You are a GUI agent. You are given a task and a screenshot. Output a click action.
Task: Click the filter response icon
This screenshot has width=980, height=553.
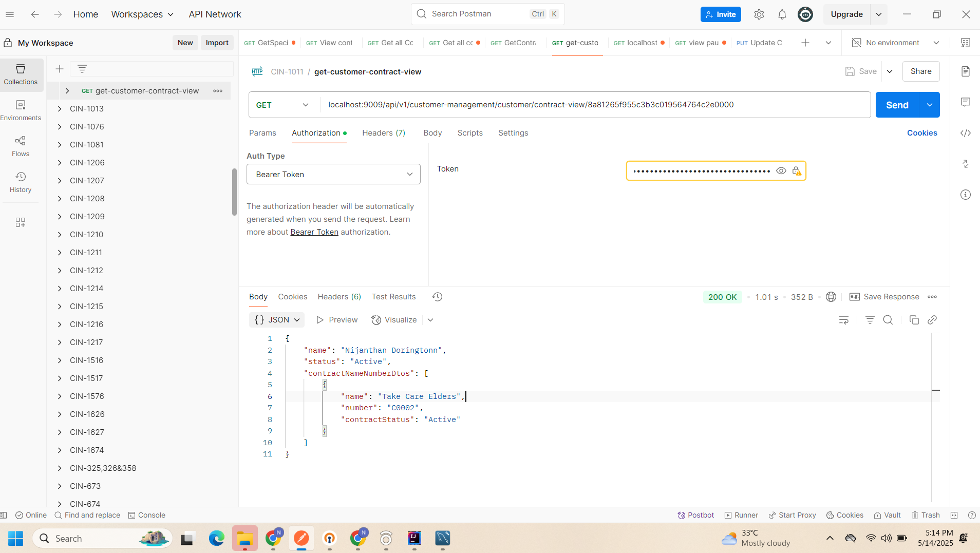tap(870, 320)
